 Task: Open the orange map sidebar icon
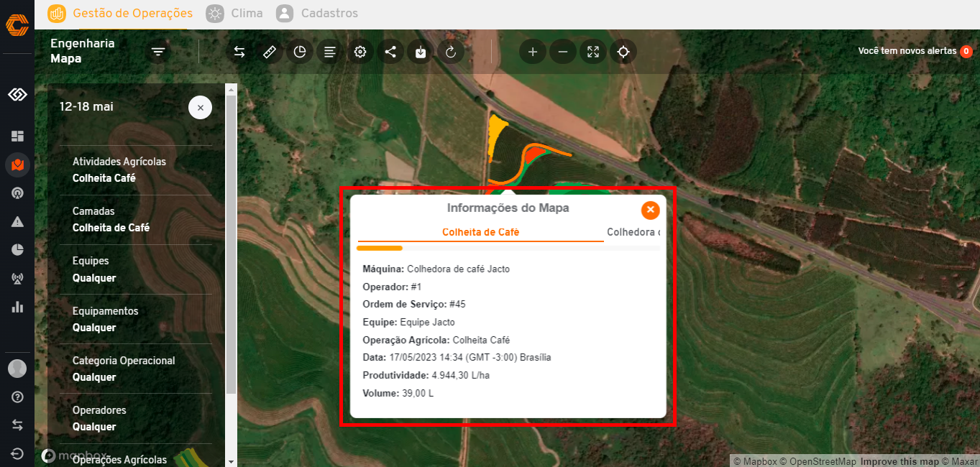click(x=17, y=165)
